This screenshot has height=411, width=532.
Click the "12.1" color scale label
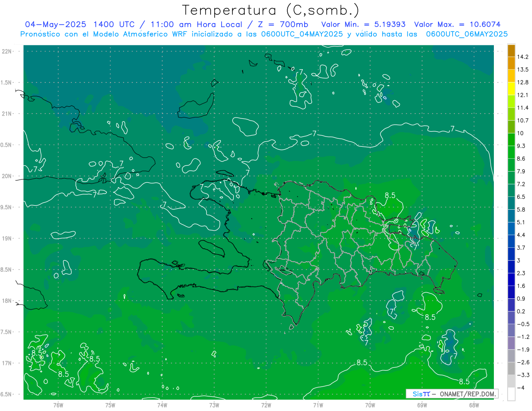tap(523, 95)
